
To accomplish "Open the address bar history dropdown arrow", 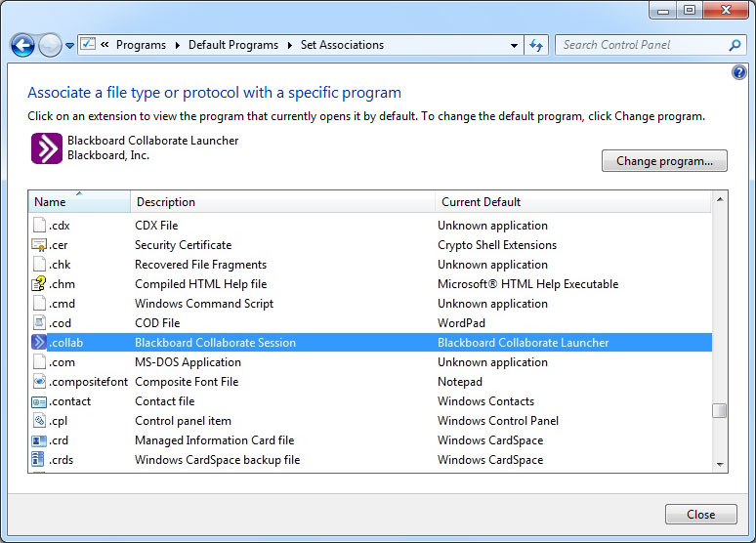I will 514,45.
